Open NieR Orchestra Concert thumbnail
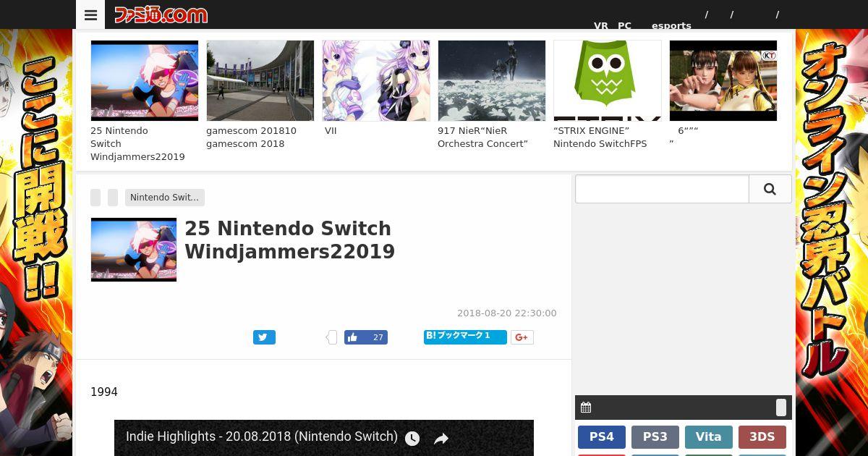The width and height of the screenshot is (868, 456). pyautogui.click(x=492, y=80)
